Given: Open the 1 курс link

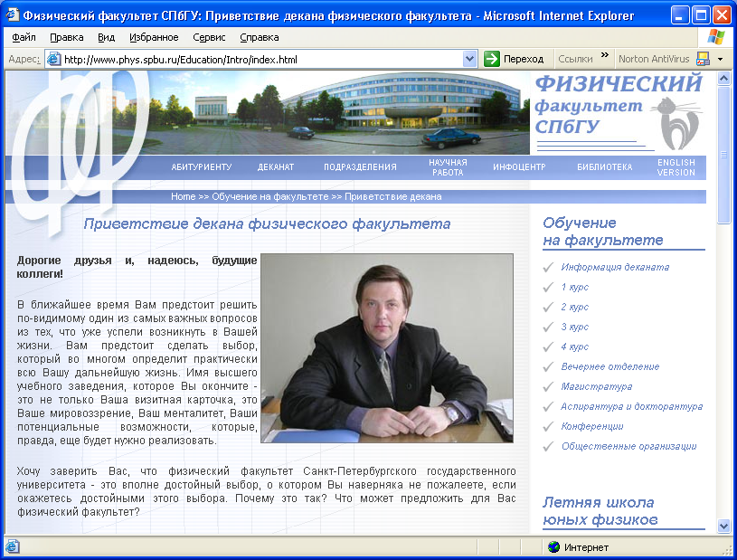Looking at the screenshot, I should click(x=575, y=287).
